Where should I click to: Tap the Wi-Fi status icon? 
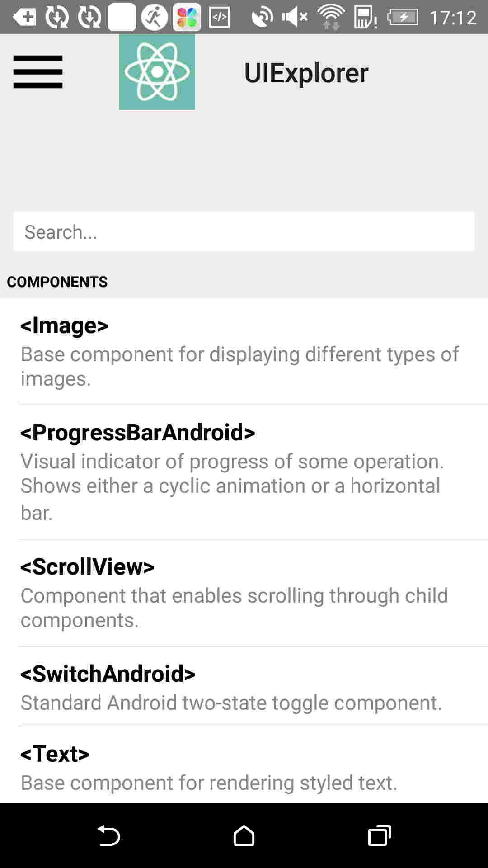(331, 17)
